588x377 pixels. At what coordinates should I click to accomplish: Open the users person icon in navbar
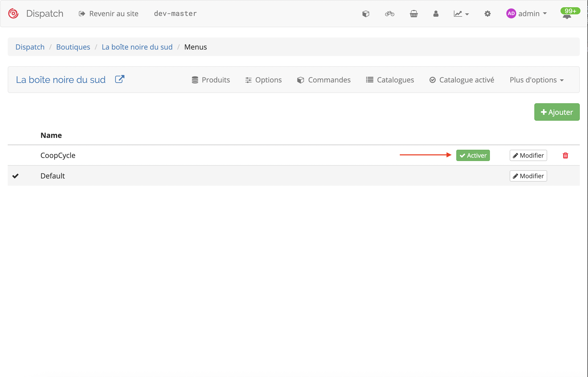(436, 14)
